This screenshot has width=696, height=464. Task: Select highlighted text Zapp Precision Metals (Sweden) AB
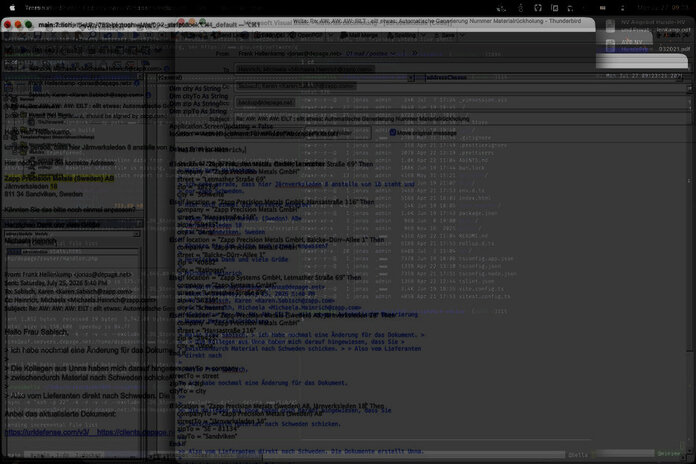click(x=59, y=178)
